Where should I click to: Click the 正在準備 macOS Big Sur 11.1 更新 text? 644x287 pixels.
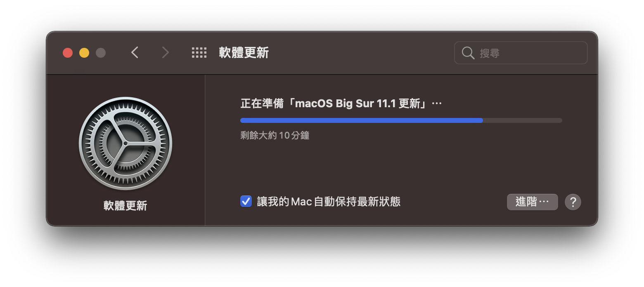pos(341,103)
